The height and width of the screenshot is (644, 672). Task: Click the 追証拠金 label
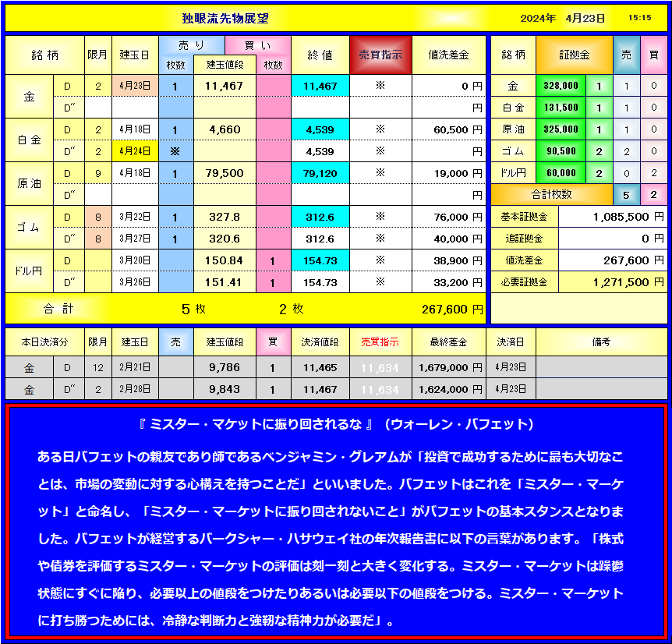(524, 239)
